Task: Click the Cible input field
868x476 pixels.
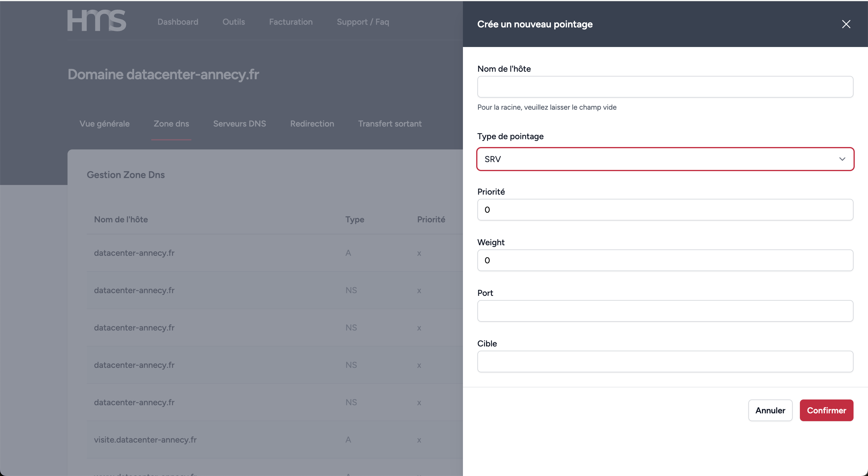Action: tap(665, 361)
